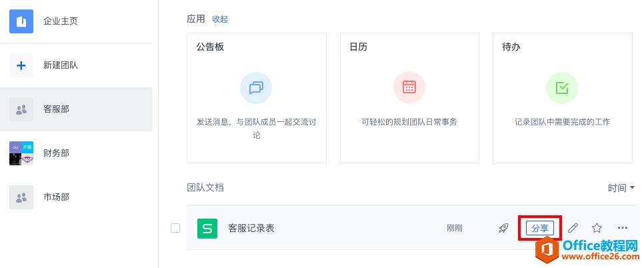Star the 客服记录表 document

597,228
